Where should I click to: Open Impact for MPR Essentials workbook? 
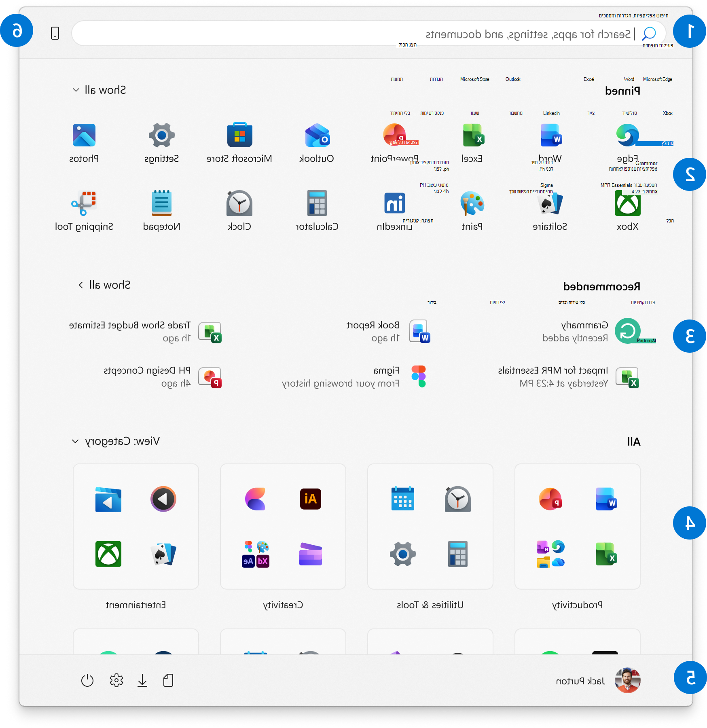pos(569,377)
